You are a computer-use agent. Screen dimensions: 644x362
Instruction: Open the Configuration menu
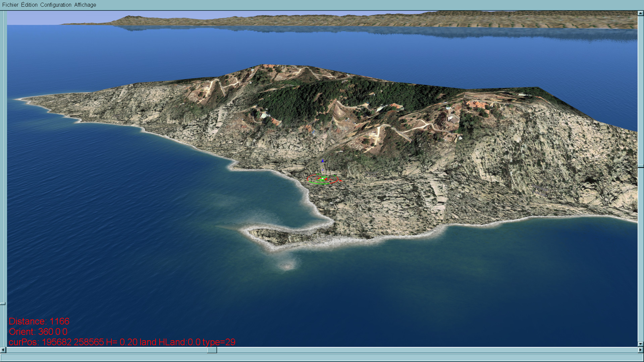point(56,5)
